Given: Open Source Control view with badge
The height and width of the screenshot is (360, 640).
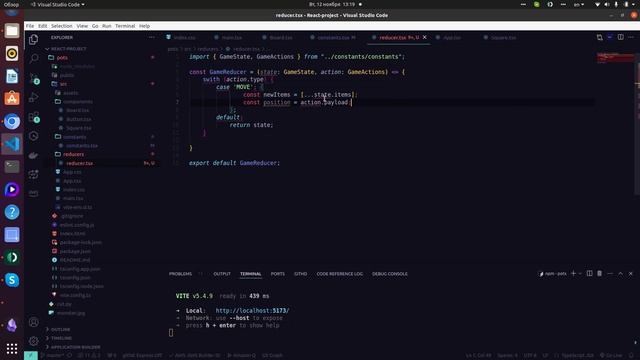Looking at the screenshot, I should [x=34, y=78].
